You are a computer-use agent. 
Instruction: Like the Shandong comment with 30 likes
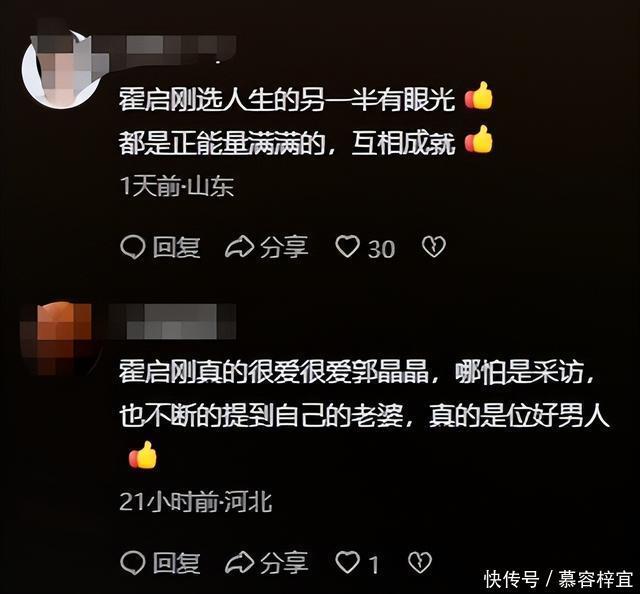[347, 247]
